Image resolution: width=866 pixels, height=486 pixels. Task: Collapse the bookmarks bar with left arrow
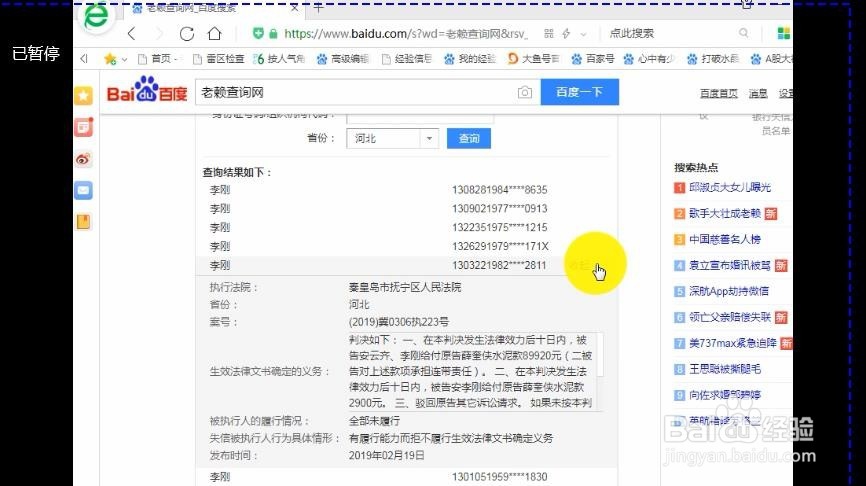click(x=84, y=59)
